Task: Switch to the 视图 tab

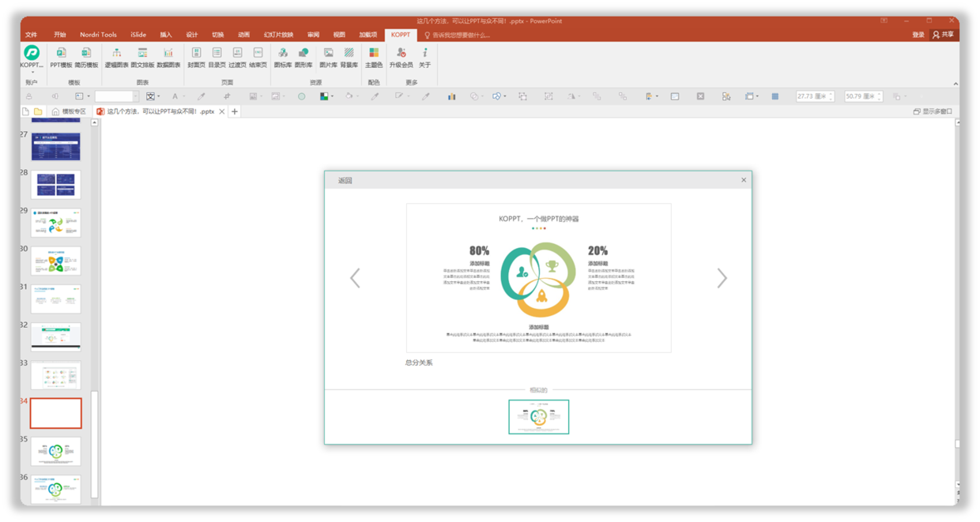Action: [339, 35]
